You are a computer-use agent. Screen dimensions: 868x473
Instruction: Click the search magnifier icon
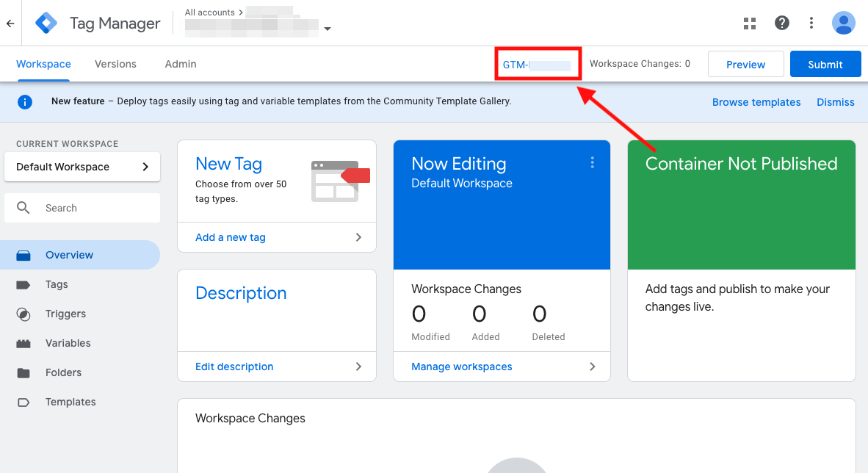[x=23, y=208]
